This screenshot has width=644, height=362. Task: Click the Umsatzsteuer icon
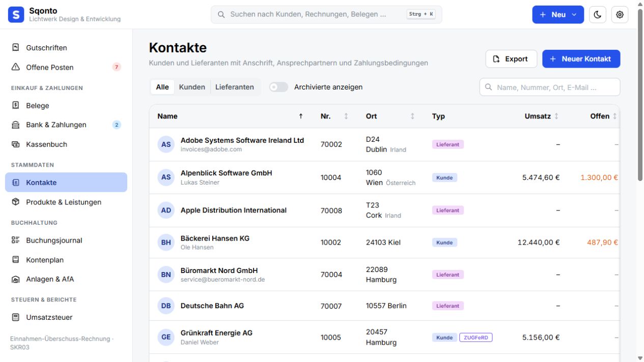coord(16,317)
